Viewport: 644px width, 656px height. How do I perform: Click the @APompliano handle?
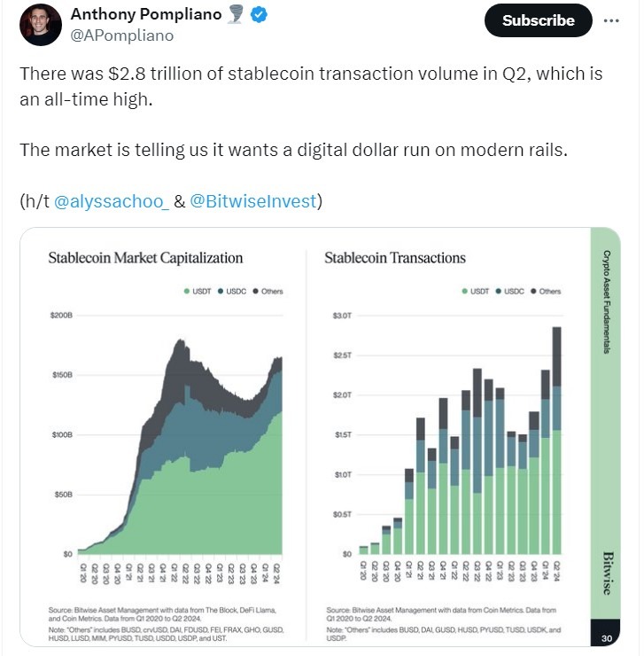[121, 35]
